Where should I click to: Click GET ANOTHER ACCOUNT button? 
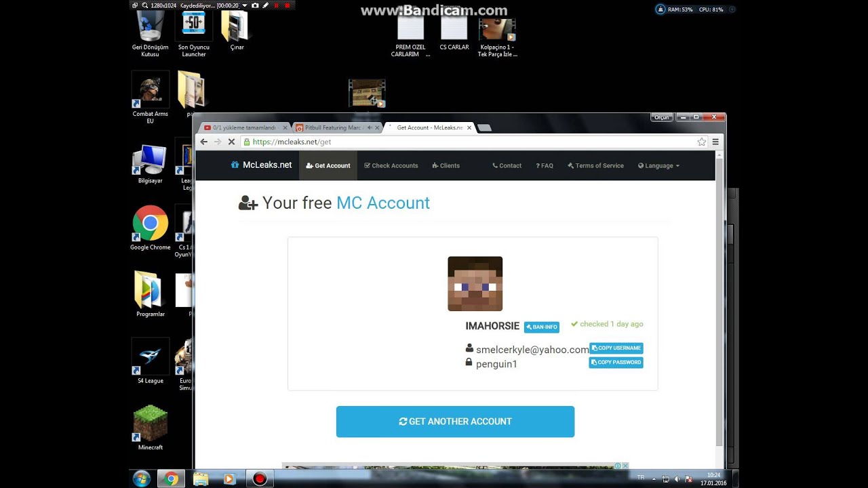pyautogui.click(x=455, y=422)
